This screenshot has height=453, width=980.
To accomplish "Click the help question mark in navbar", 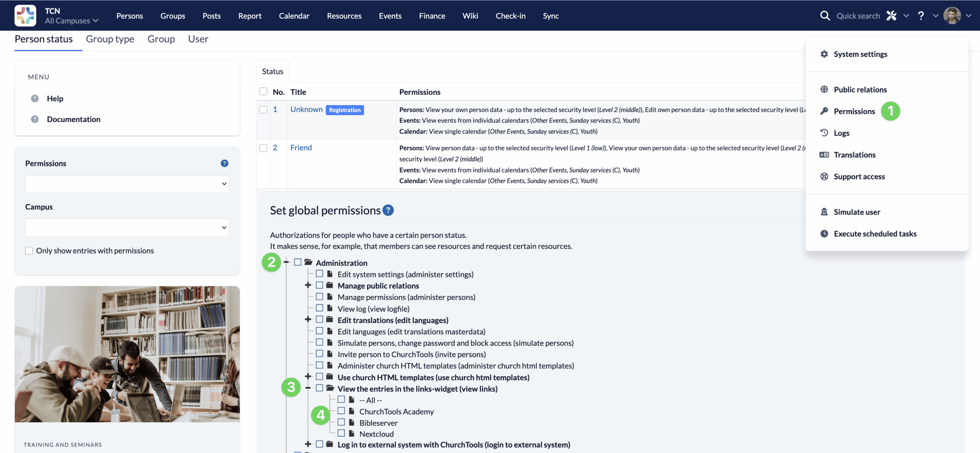I will [x=921, y=16].
